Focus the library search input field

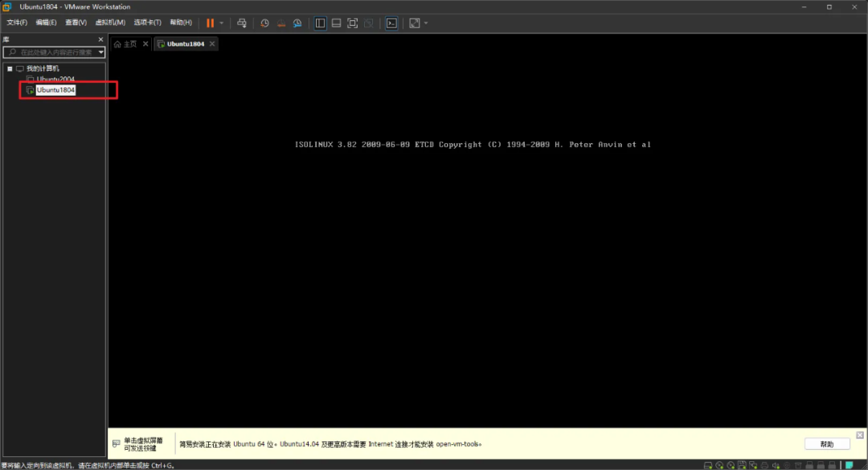click(x=55, y=52)
